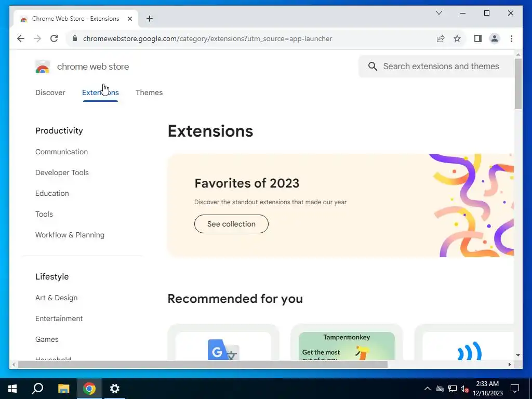Click the muted volume icon in tray
This screenshot has height=399, width=532.
(x=464, y=389)
